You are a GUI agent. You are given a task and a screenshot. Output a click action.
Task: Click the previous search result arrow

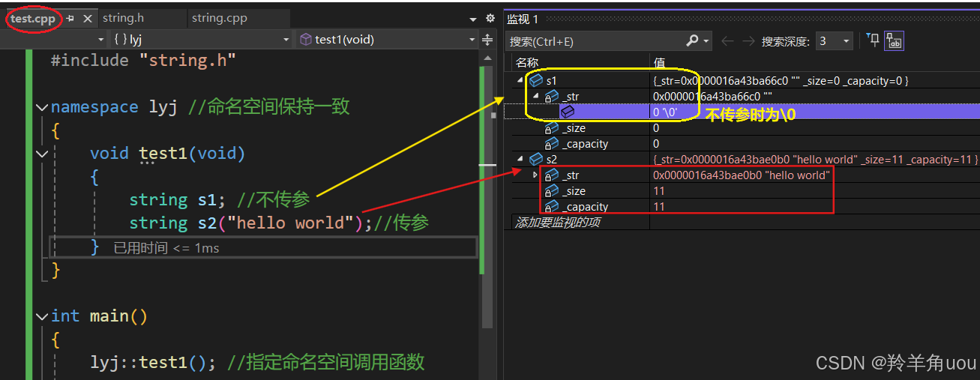(x=727, y=41)
